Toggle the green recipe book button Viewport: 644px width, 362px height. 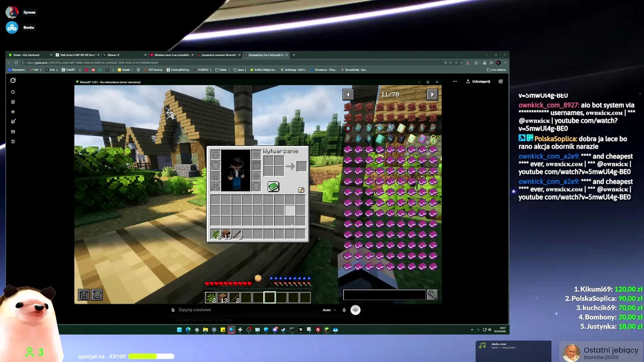(273, 187)
